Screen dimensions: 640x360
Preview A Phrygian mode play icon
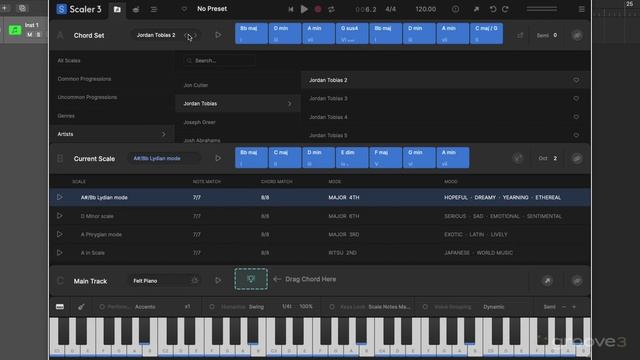coord(60,234)
